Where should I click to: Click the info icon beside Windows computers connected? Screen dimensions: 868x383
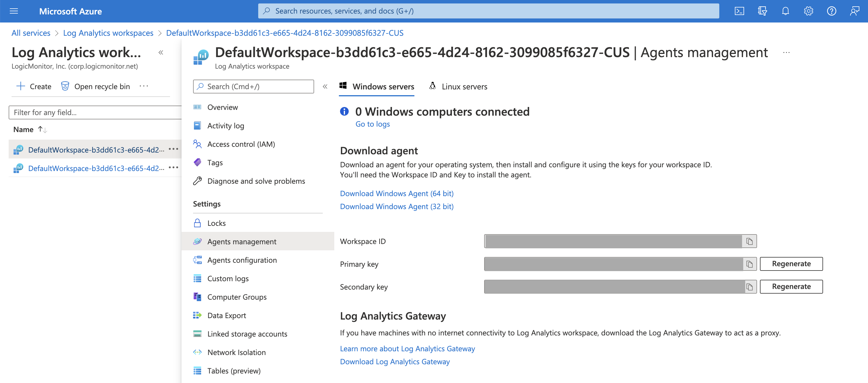(x=344, y=111)
